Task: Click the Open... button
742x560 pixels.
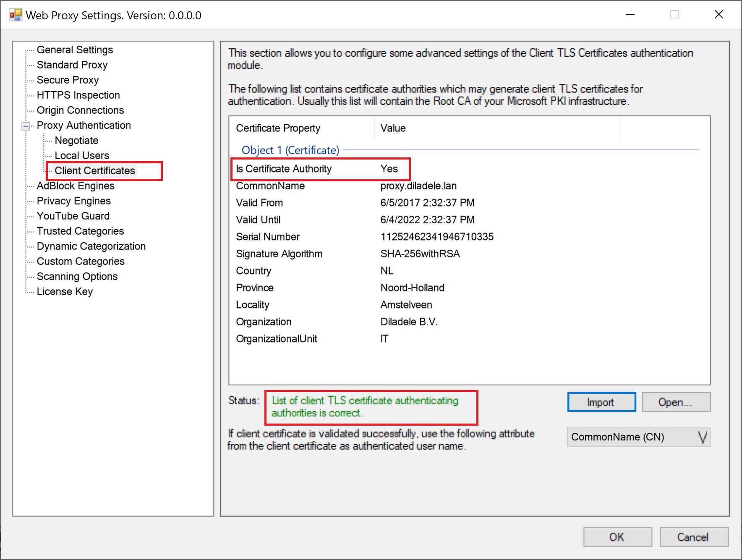Action: tap(676, 402)
